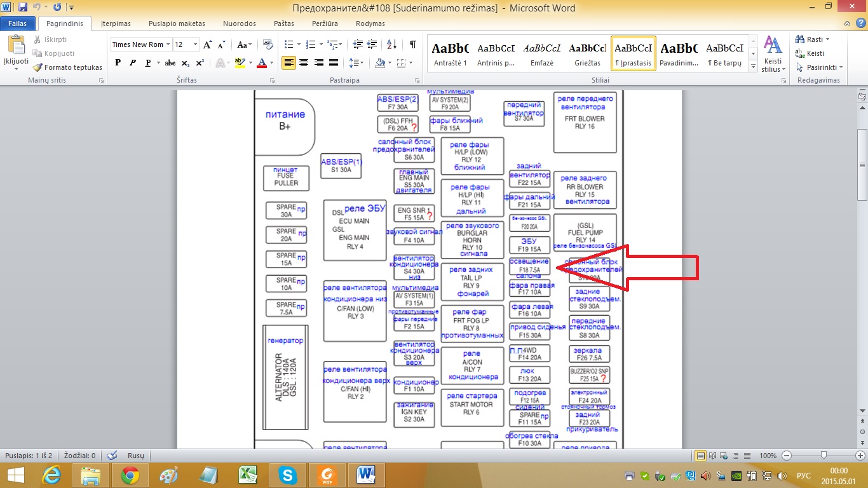868x488 pixels.
Task: Open the Peržiūra ribbon tab
Action: point(325,24)
